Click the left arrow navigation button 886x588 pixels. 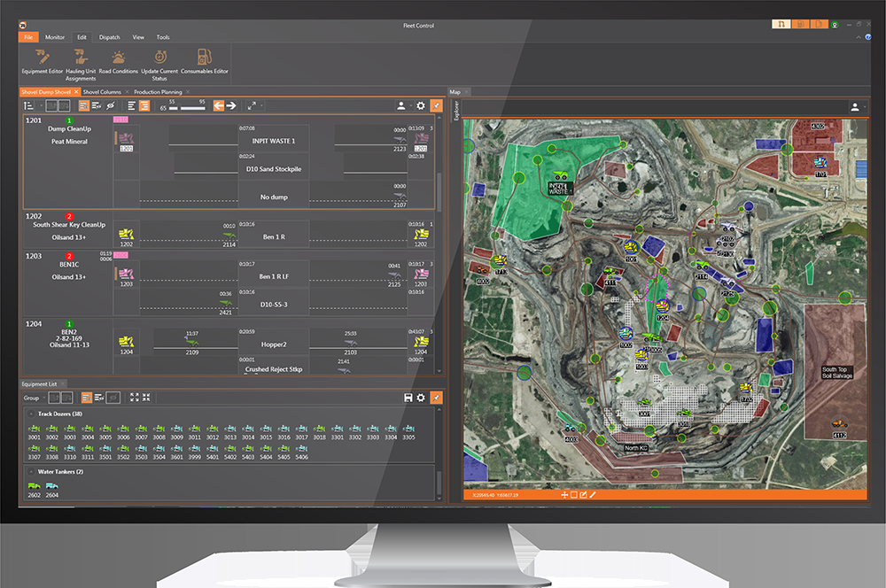[219, 105]
